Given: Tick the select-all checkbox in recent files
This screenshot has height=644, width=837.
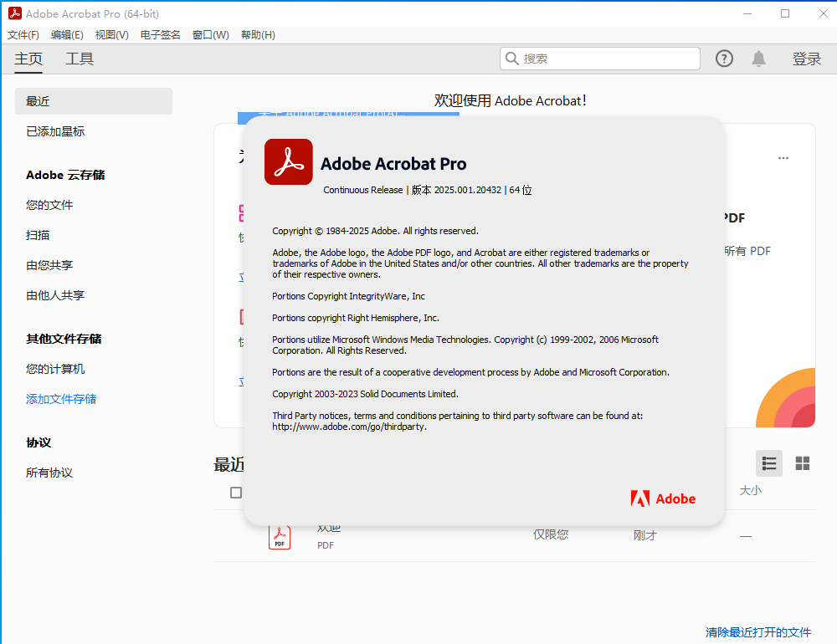Looking at the screenshot, I should [236, 493].
